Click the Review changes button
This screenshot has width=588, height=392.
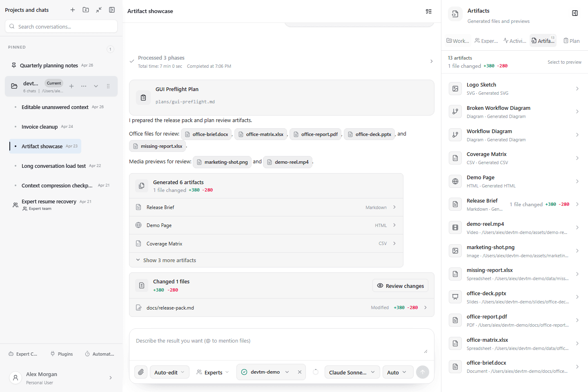pos(401,286)
